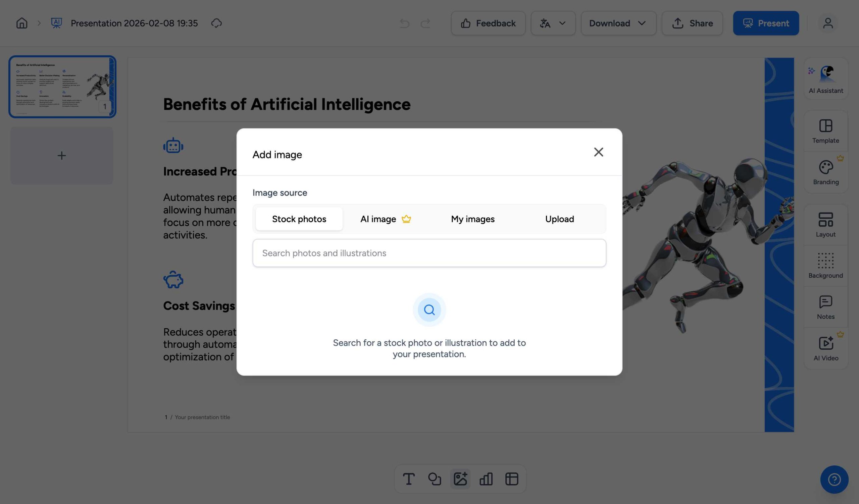The height and width of the screenshot is (504, 859).
Task: Open the Background settings
Action: (825, 266)
